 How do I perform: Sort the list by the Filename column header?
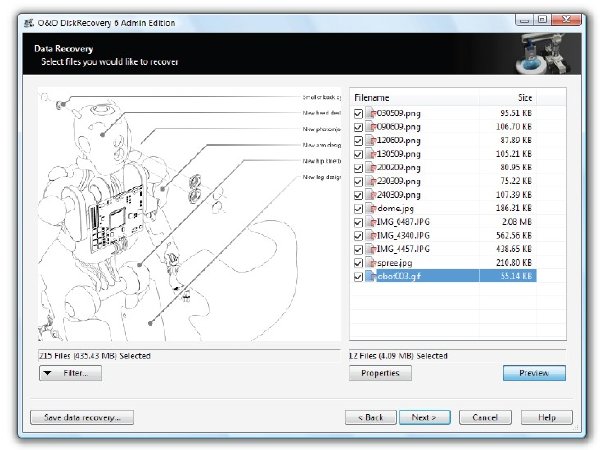coord(415,98)
